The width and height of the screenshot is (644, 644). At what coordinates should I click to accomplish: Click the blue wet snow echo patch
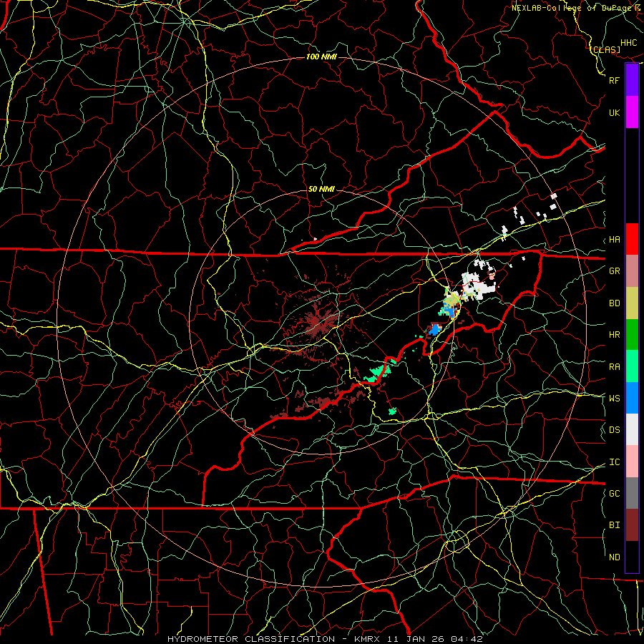(434, 329)
